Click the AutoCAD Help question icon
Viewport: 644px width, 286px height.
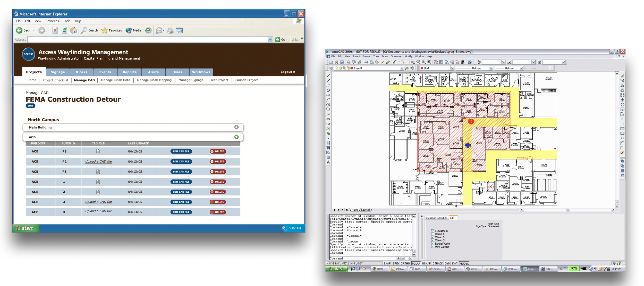click(x=470, y=62)
